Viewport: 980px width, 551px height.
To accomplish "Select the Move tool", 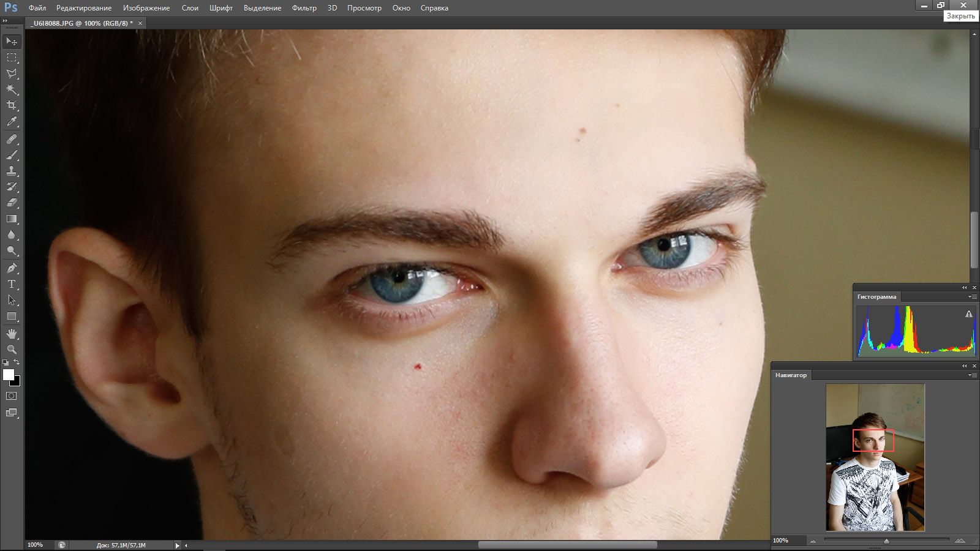I will click(12, 41).
